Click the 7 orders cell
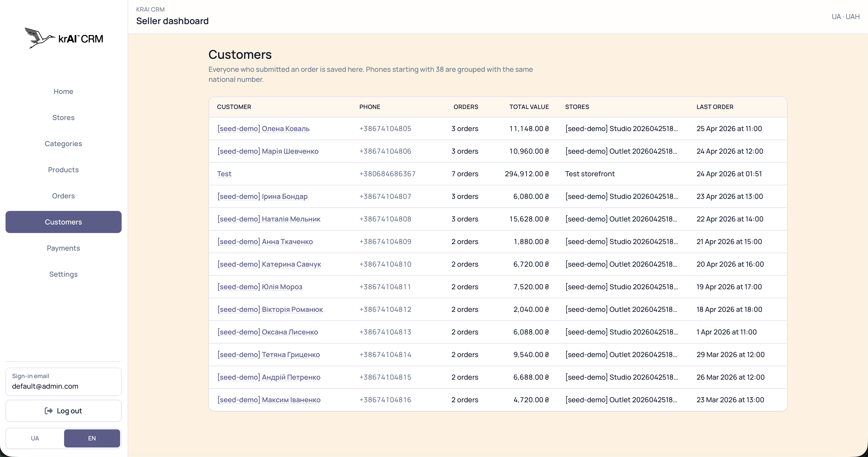This screenshot has width=868, height=457. tap(465, 174)
